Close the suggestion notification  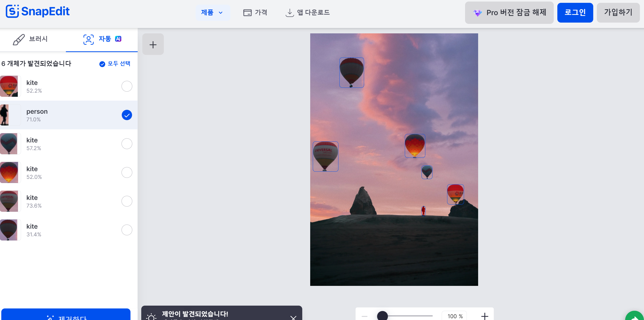[293, 318]
